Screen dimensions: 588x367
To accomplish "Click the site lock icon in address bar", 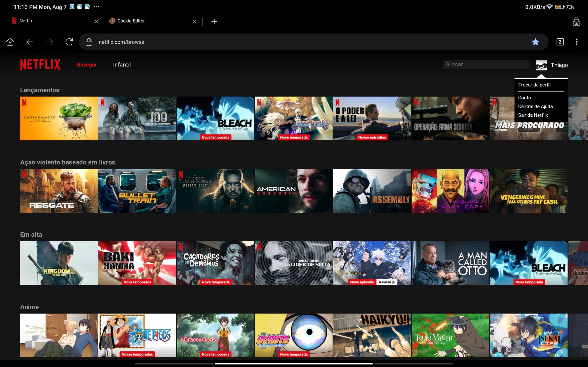I will click(89, 42).
